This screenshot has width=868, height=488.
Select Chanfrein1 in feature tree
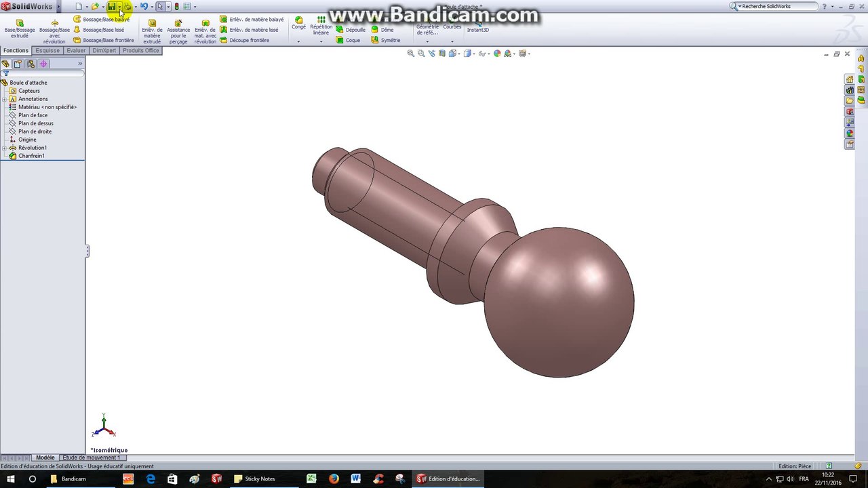31,156
